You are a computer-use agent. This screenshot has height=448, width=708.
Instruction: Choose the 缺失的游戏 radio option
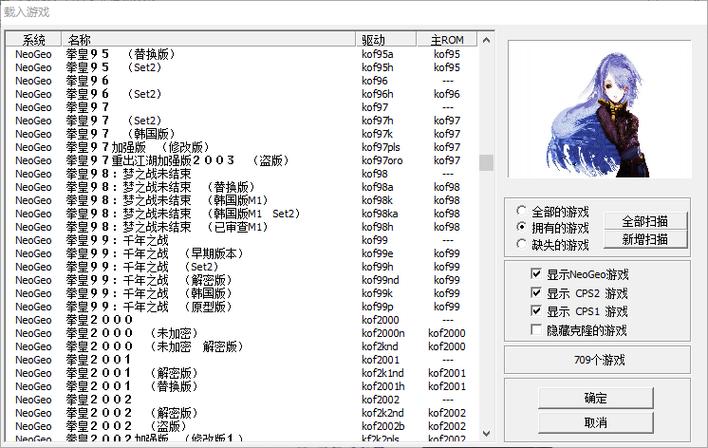(x=521, y=245)
